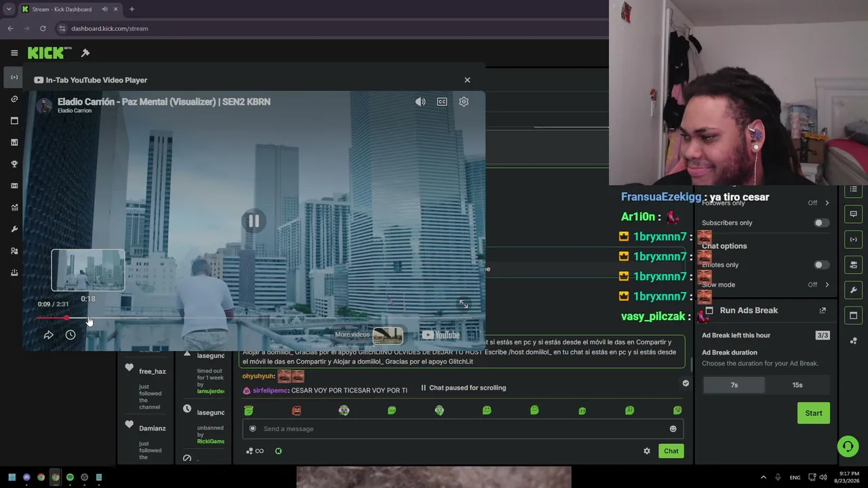Open the Stream section in left sidebar
The image size is (868, 488).
pyautogui.click(x=14, y=77)
